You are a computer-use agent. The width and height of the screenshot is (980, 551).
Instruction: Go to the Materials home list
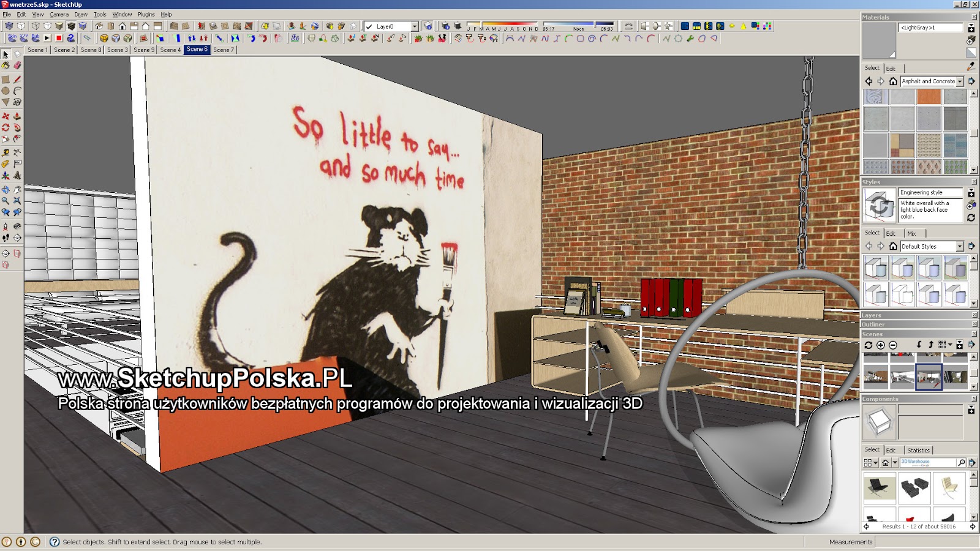point(893,81)
